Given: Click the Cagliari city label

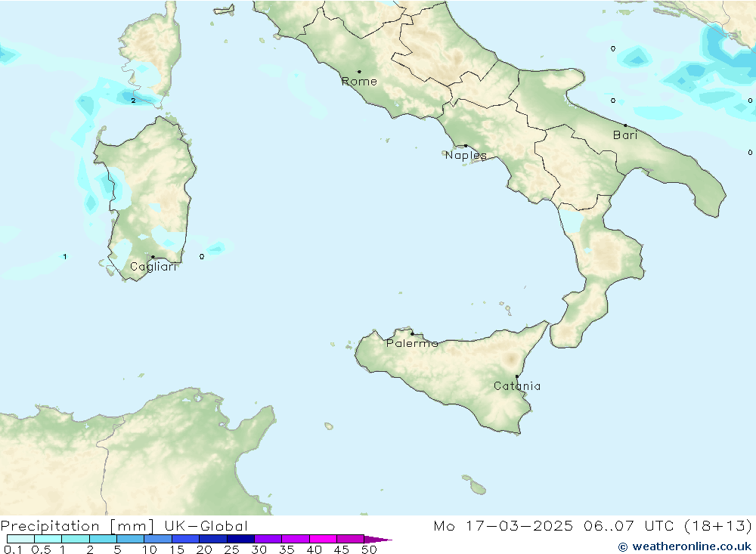Looking at the screenshot, I should point(153,267).
